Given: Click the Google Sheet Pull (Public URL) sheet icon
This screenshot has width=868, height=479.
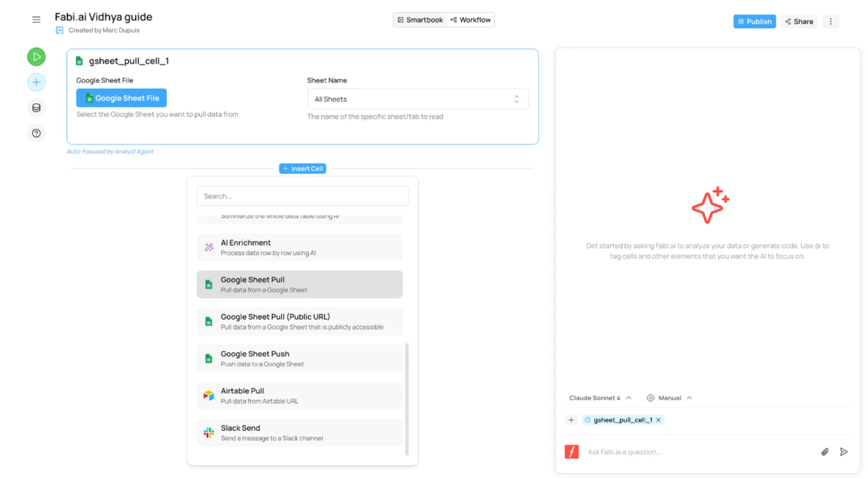Looking at the screenshot, I should click(x=209, y=321).
